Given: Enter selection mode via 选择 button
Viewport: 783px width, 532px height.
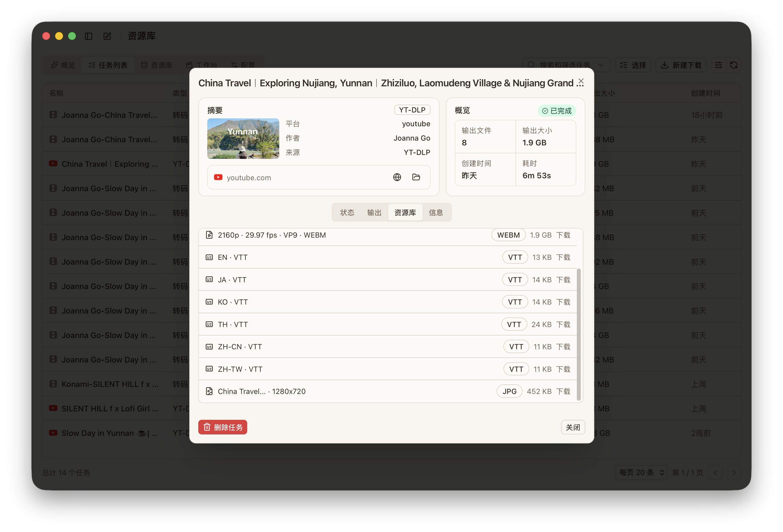Looking at the screenshot, I should (633, 65).
